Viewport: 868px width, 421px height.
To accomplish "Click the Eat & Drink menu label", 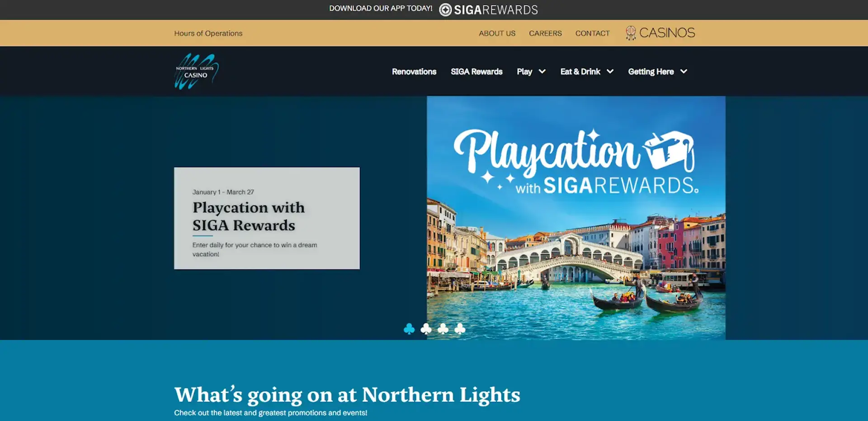I will 580,71.
